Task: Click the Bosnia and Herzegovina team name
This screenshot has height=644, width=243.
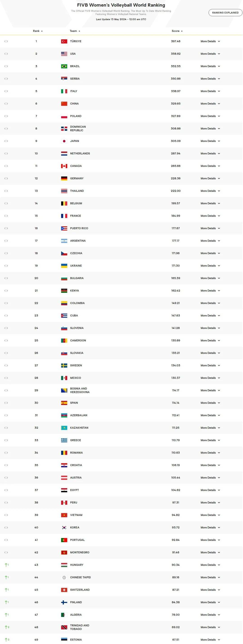Action: pos(80,390)
